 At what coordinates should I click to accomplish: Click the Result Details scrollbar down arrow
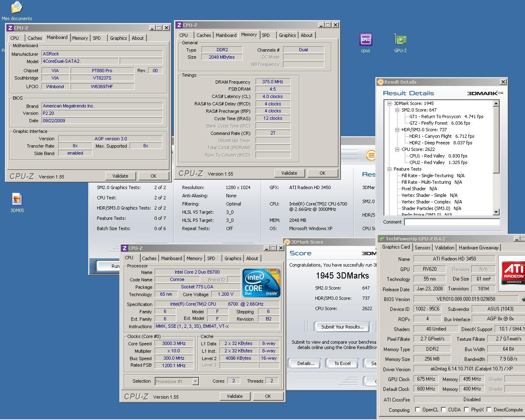(x=496, y=212)
